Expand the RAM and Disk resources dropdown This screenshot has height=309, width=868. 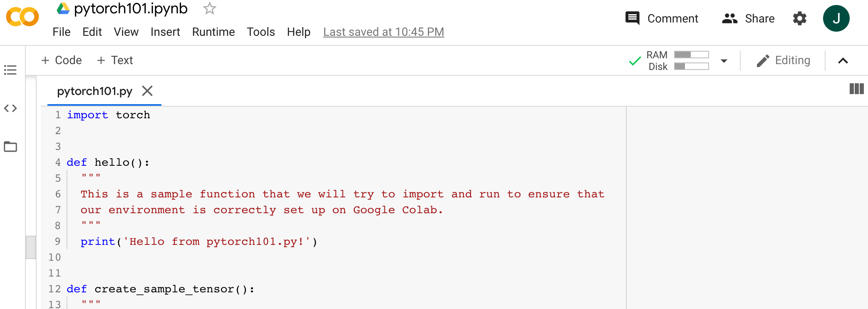(x=724, y=61)
